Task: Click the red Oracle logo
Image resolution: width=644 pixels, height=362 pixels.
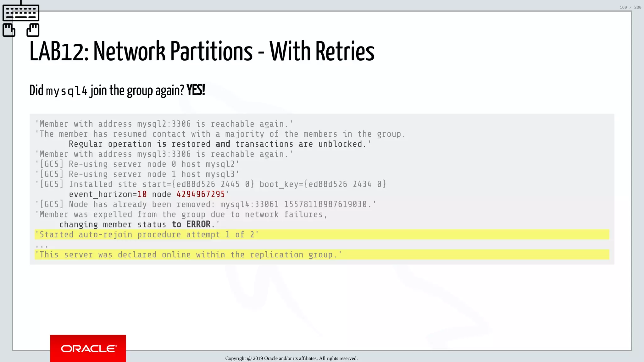Action: (88, 348)
